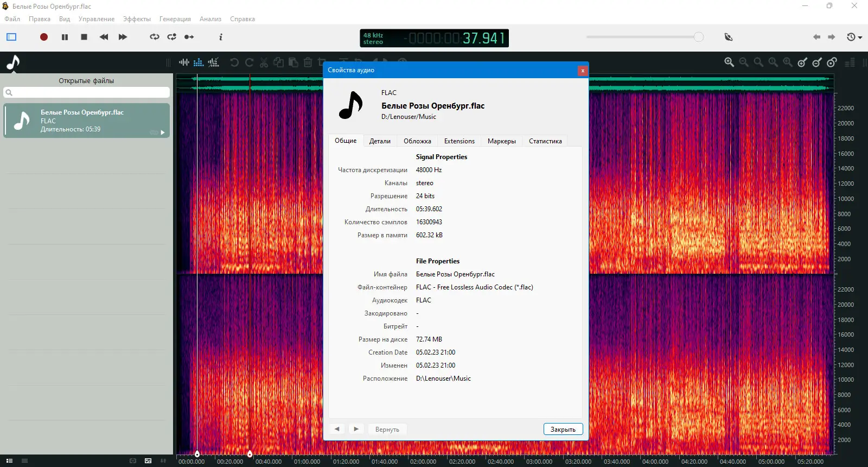Click the small arrow on file list item
This screenshot has height=467, width=868.
tap(163, 132)
